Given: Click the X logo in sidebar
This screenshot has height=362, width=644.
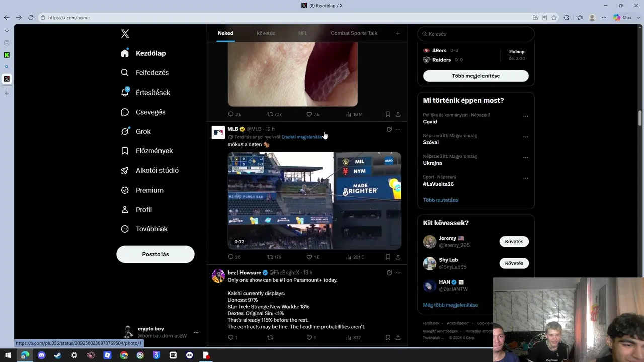Looking at the screenshot, I should coord(125,34).
